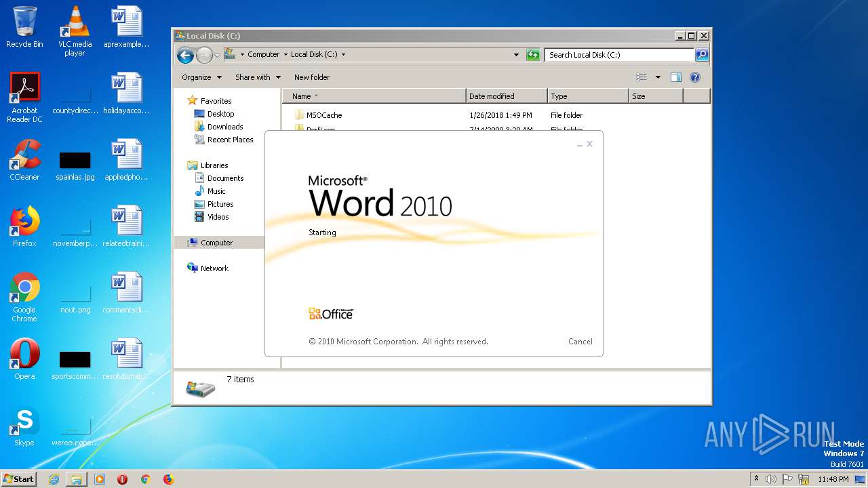Open the volume speaker tray icon
The width and height of the screenshot is (868, 488).
coord(771,479)
